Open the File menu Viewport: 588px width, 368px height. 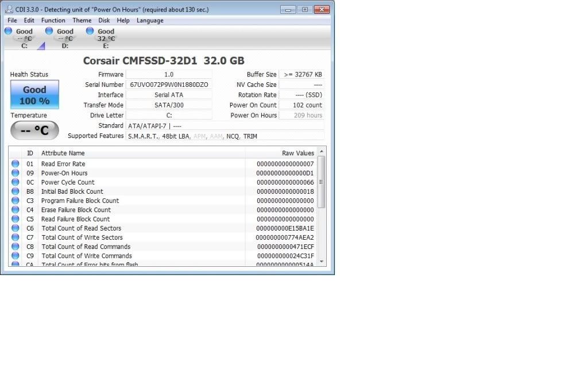point(12,20)
